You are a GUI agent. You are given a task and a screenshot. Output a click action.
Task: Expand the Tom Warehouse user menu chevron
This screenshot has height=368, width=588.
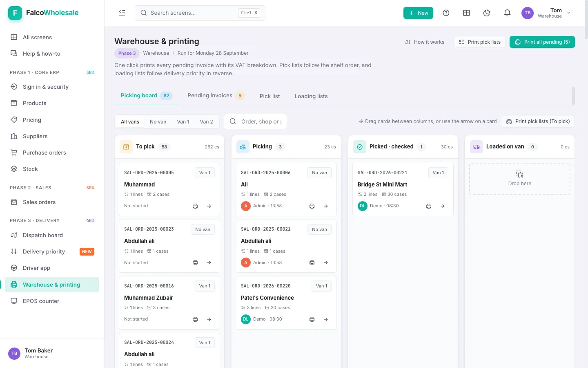569,13
